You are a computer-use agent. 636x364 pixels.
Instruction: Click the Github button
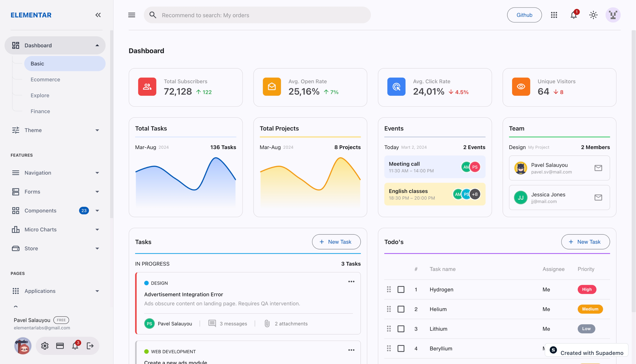[x=524, y=15]
